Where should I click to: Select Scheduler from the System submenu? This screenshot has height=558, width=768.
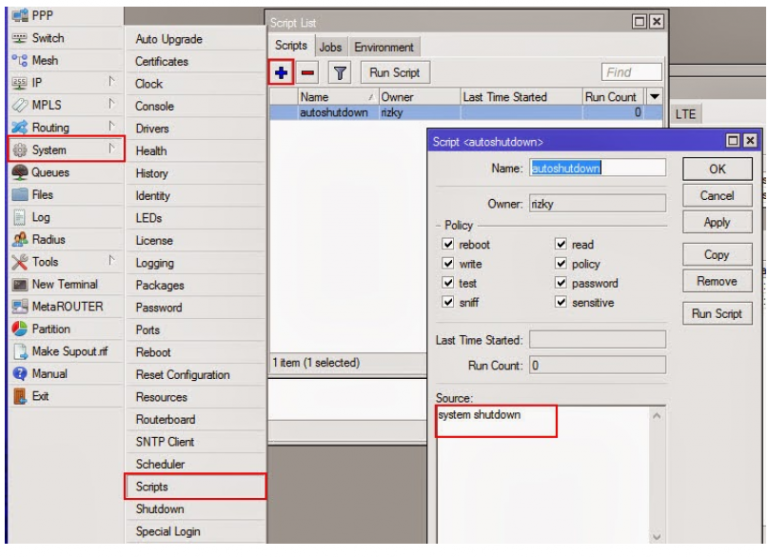coord(160,464)
